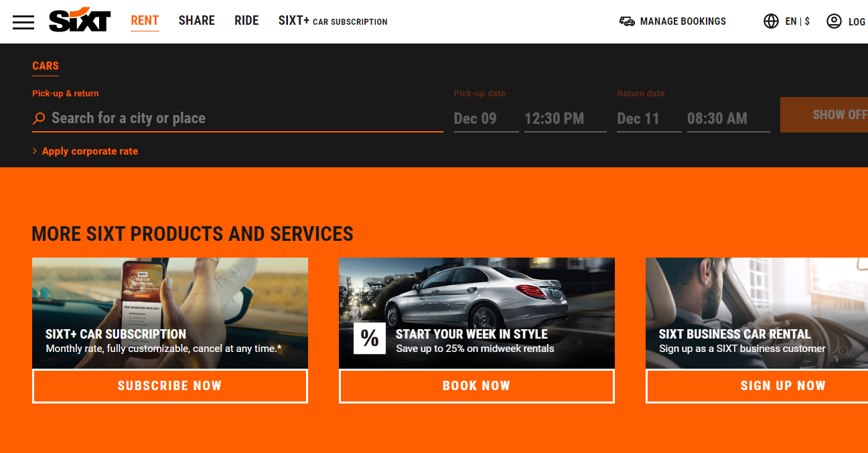
Task: Click the Show Offers button
Action: (824, 114)
